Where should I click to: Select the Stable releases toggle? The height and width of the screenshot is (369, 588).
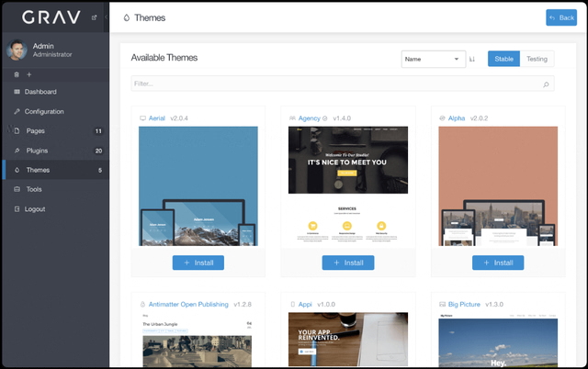[503, 59]
